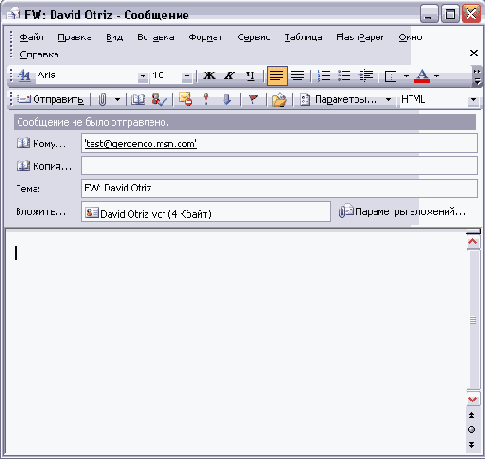Set high importance with the exclamation mark icon
The width and height of the screenshot is (485, 459).
206,99
